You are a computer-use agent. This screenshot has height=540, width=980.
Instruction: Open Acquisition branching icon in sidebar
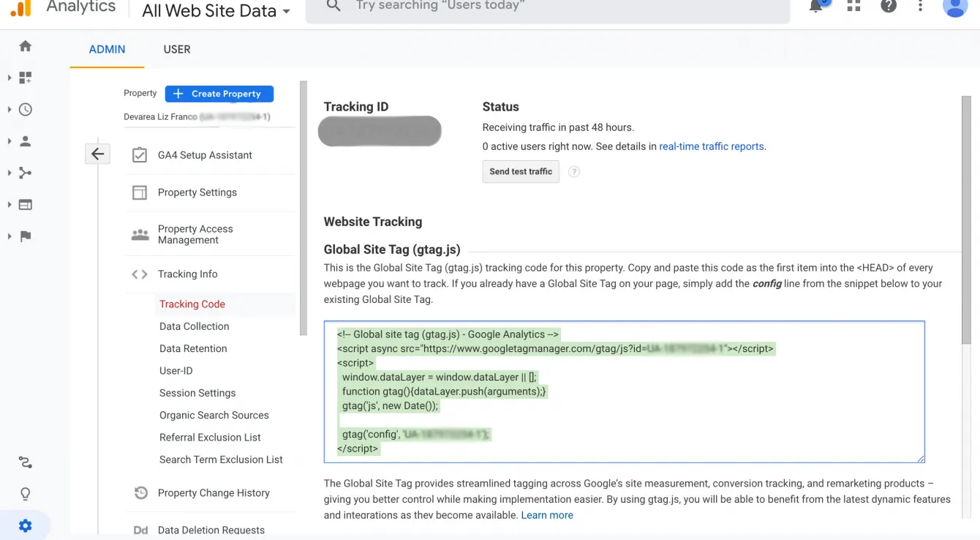point(26,173)
